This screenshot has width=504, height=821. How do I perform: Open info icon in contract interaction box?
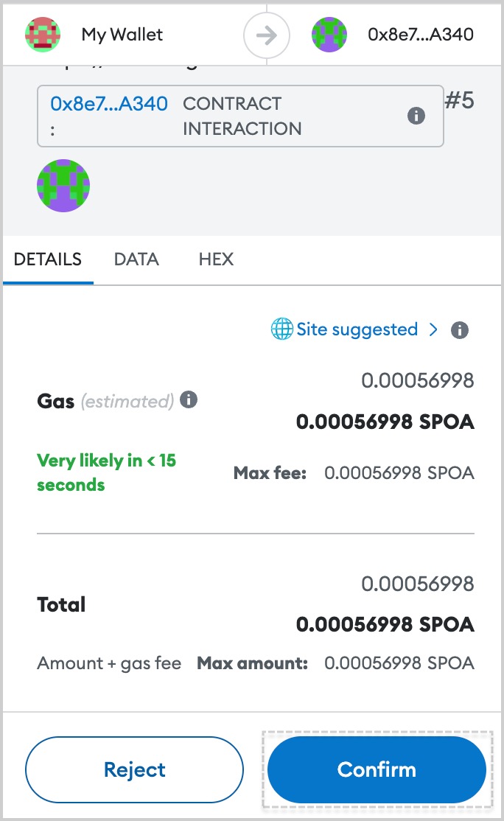pyautogui.click(x=416, y=116)
